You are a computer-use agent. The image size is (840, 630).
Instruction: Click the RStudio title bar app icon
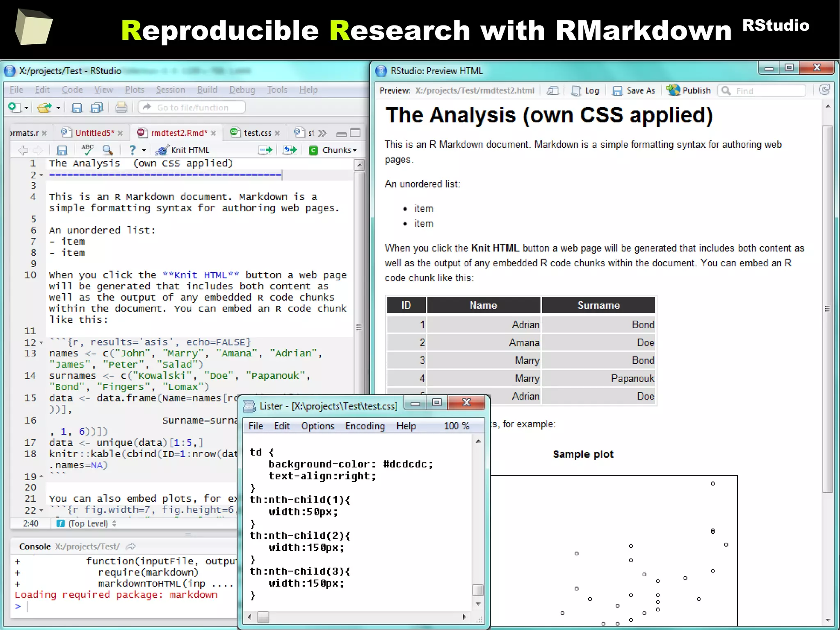[x=10, y=71]
